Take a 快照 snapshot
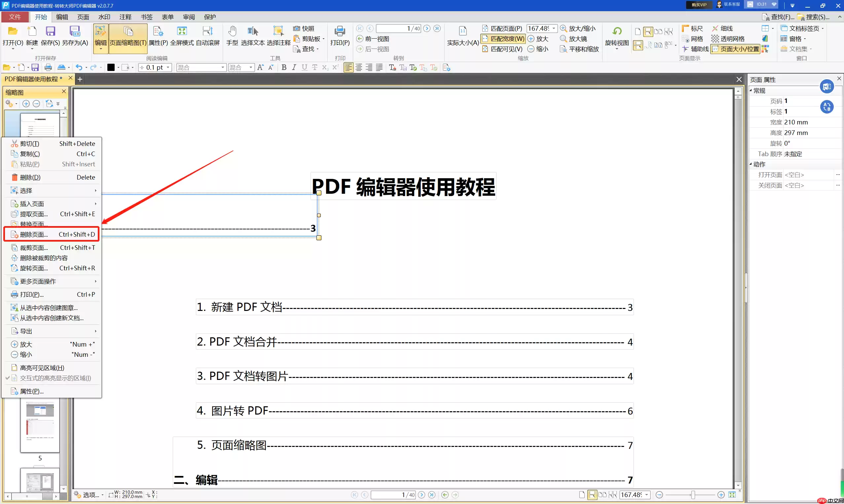 305,28
